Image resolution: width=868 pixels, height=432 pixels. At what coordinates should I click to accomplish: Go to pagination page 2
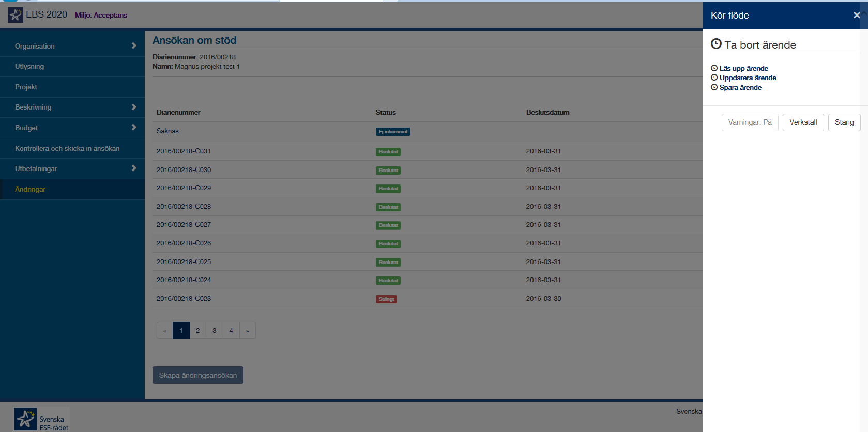pos(197,331)
